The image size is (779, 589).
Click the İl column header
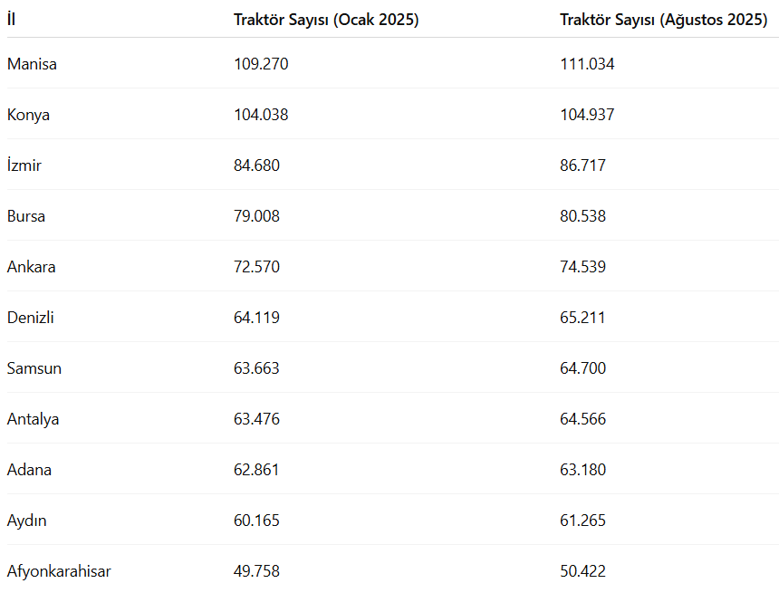click(12, 19)
